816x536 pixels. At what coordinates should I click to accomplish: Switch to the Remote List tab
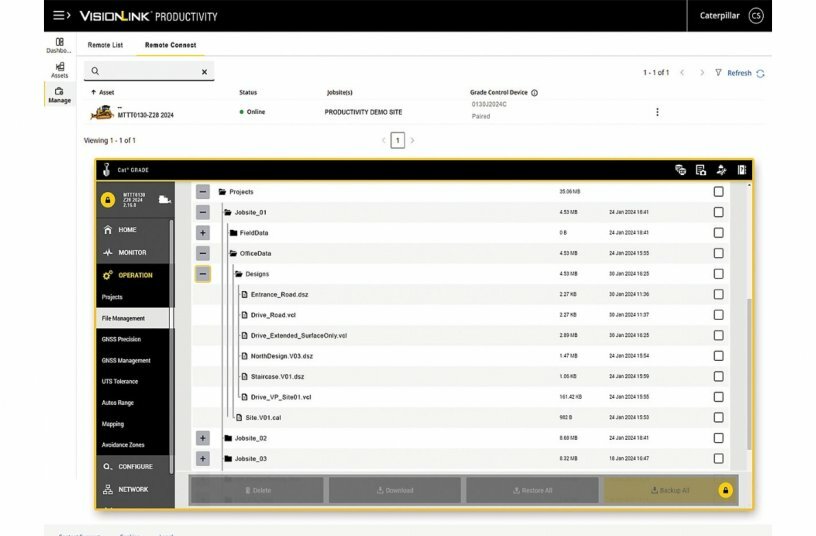(105, 45)
